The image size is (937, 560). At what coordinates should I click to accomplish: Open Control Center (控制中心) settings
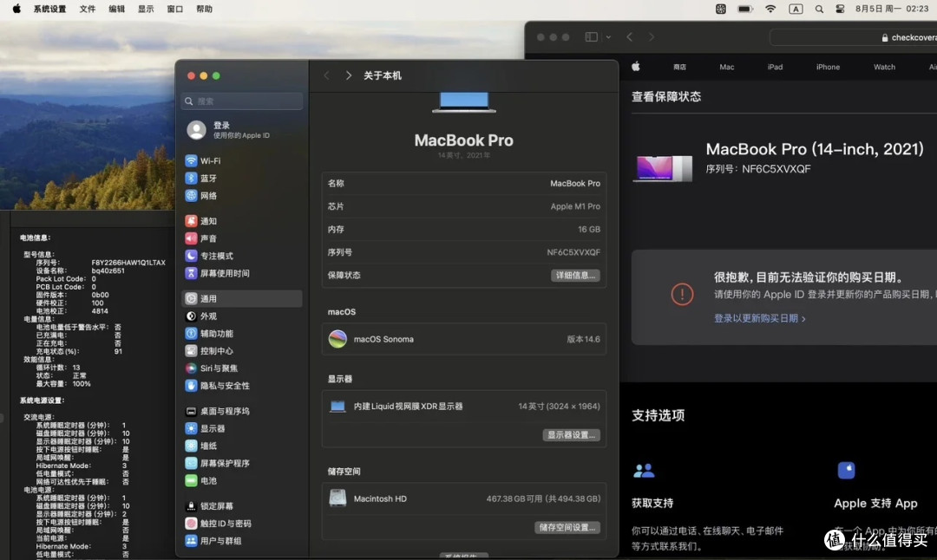click(242, 350)
